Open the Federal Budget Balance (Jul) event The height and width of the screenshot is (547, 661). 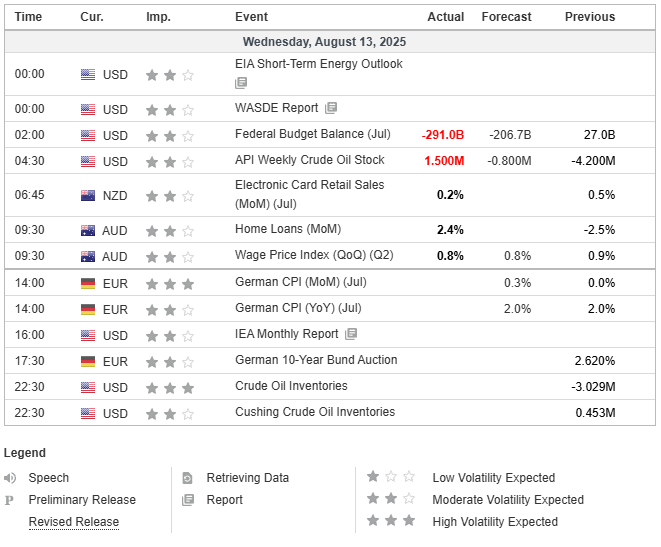click(x=313, y=134)
